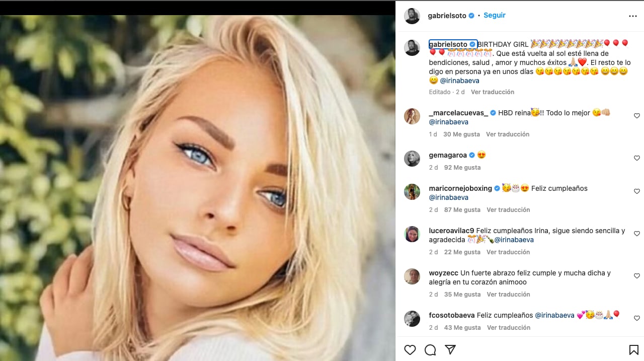Click the post photo of the blonde woman
644x361 pixels.
(197, 187)
